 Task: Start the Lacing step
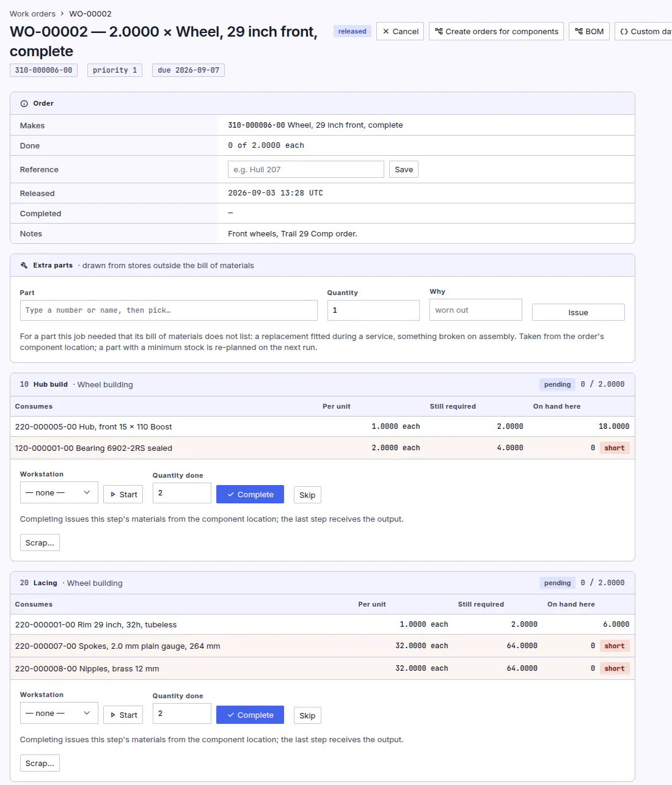pyautogui.click(x=123, y=715)
